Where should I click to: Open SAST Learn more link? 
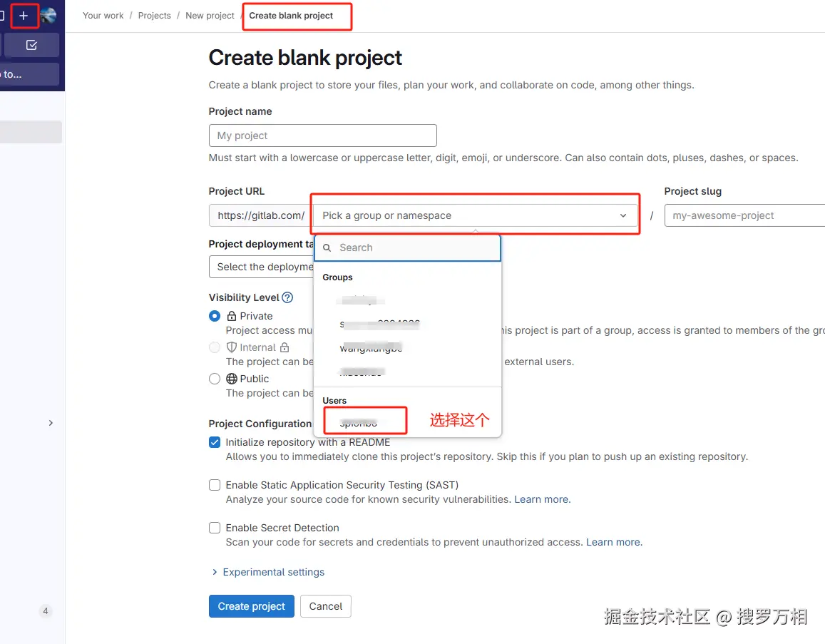[x=542, y=499]
